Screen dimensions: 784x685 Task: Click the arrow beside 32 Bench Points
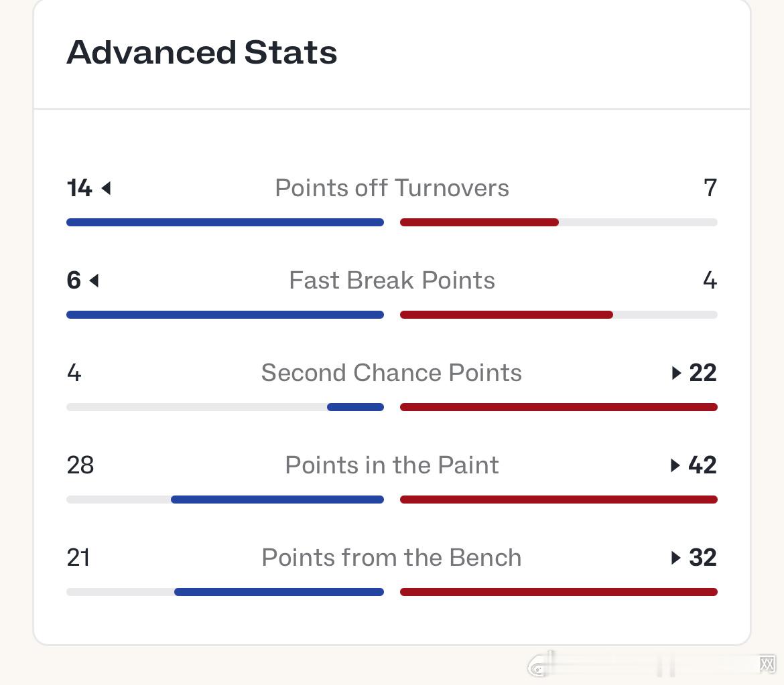676,558
